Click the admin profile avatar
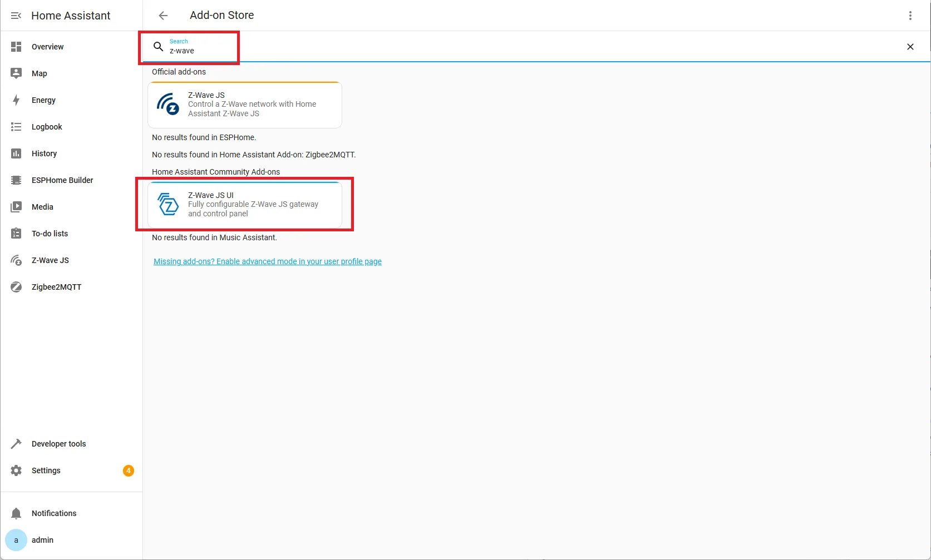931x560 pixels. tap(16, 539)
